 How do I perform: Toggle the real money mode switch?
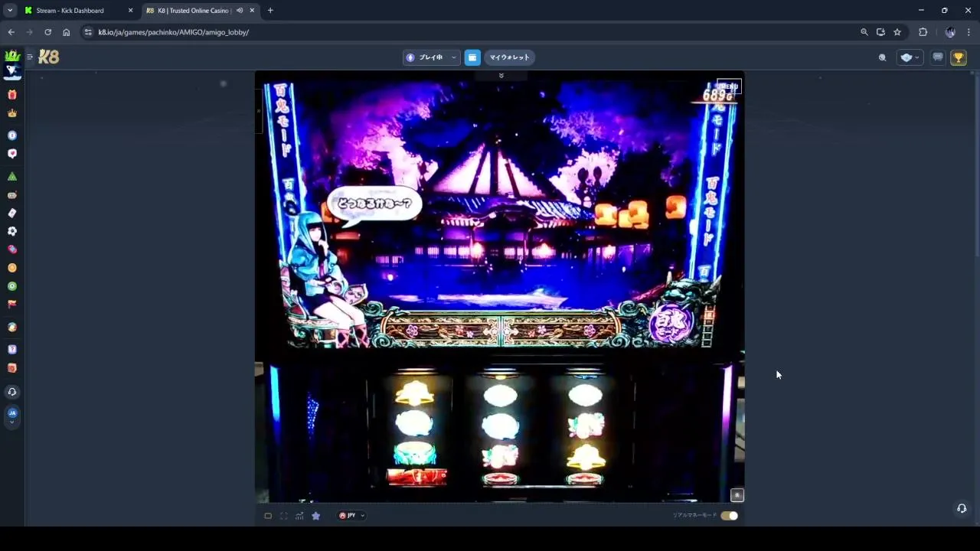[x=729, y=516]
